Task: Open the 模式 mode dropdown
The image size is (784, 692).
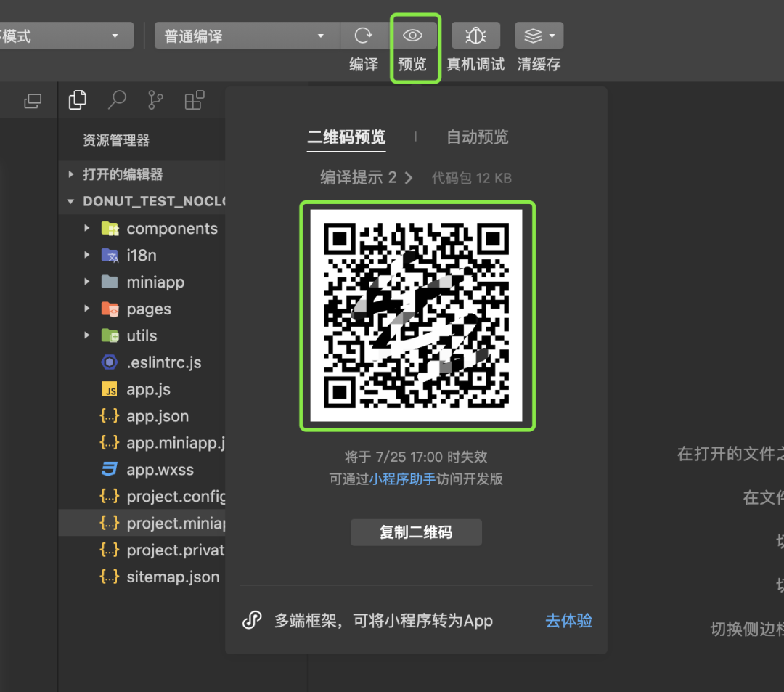Action: tap(66, 36)
